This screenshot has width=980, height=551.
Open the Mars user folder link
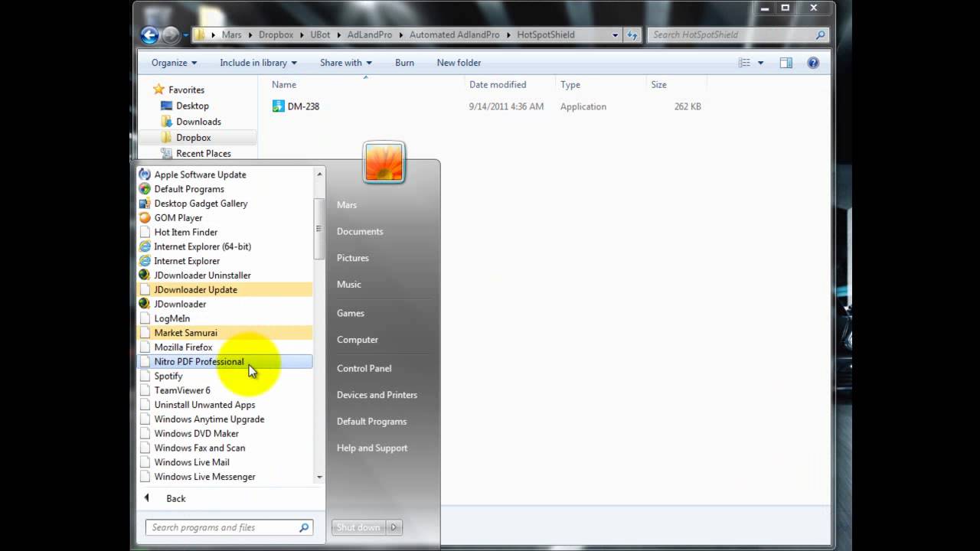347,204
